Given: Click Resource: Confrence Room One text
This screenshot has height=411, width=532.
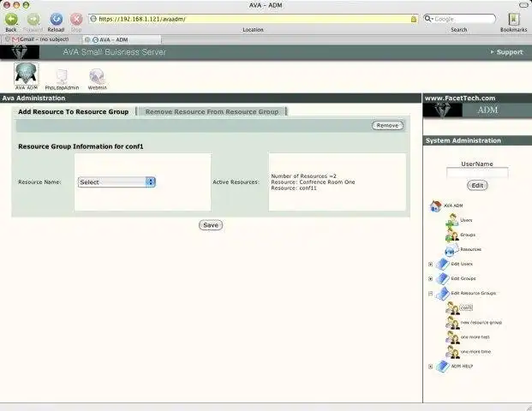Looking at the screenshot, I should [x=313, y=182].
